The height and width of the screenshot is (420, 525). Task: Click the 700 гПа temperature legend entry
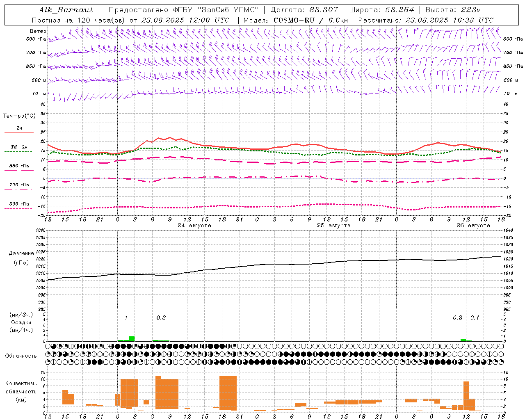pos(19,185)
